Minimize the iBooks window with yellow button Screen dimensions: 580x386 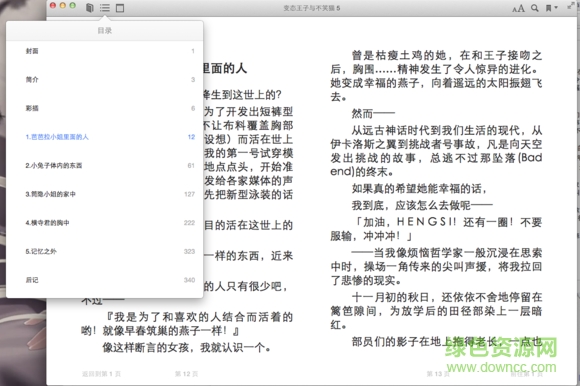coord(63,5)
